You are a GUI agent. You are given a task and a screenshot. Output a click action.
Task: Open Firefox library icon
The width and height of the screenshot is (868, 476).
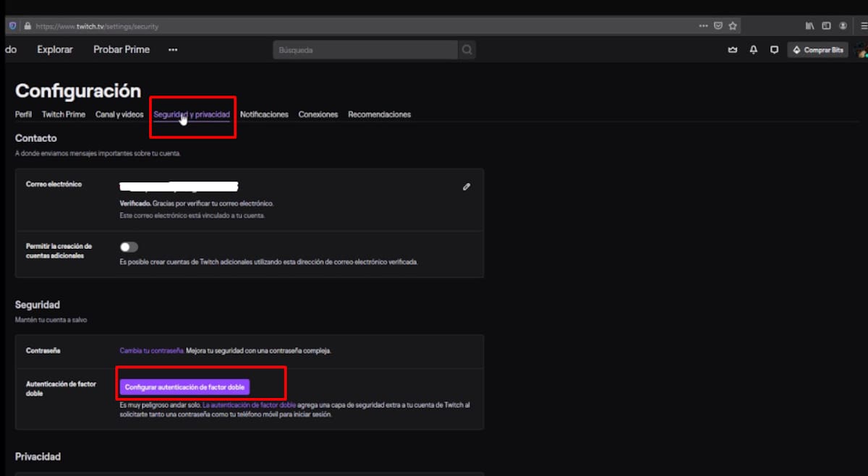point(810,26)
